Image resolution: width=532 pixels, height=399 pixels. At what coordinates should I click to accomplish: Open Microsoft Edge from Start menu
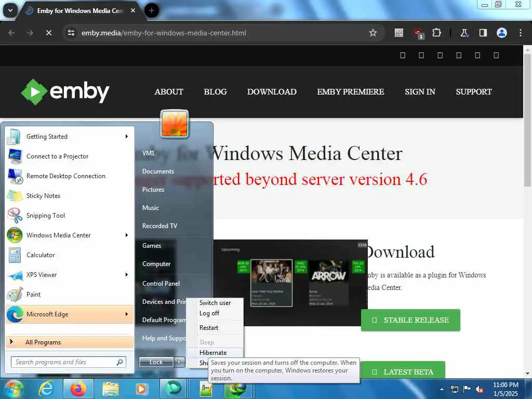[70, 314]
